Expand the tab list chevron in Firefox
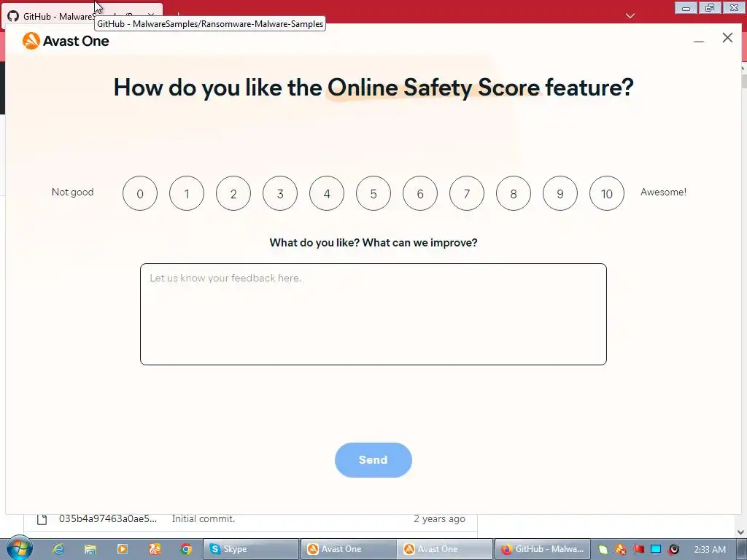The width and height of the screenshot is (747, 560). [x=630, y=16]
